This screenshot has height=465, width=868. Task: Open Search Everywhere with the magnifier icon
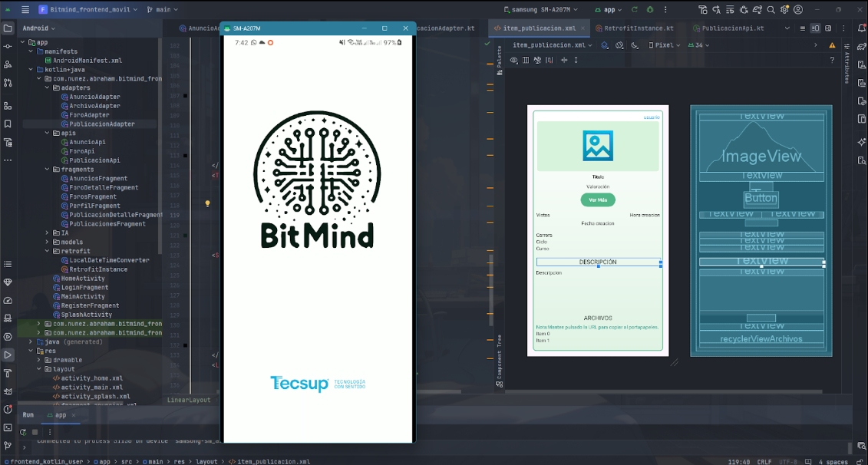coord(771,9)
